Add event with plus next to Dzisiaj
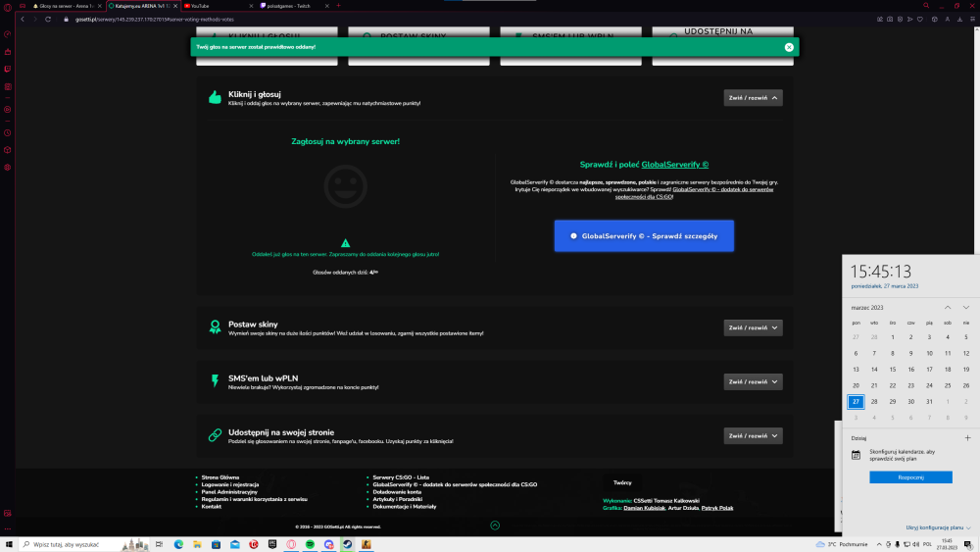Image resolution: width=980 pixels, height=552 pixels. coord(967,437)
